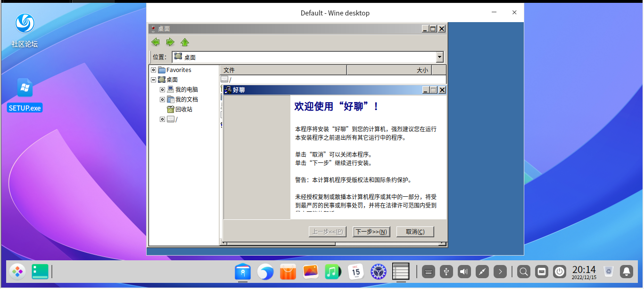Expand the 我的文档 tree node
The width and height of the screenshot is (644, 289).
[162, 99]
